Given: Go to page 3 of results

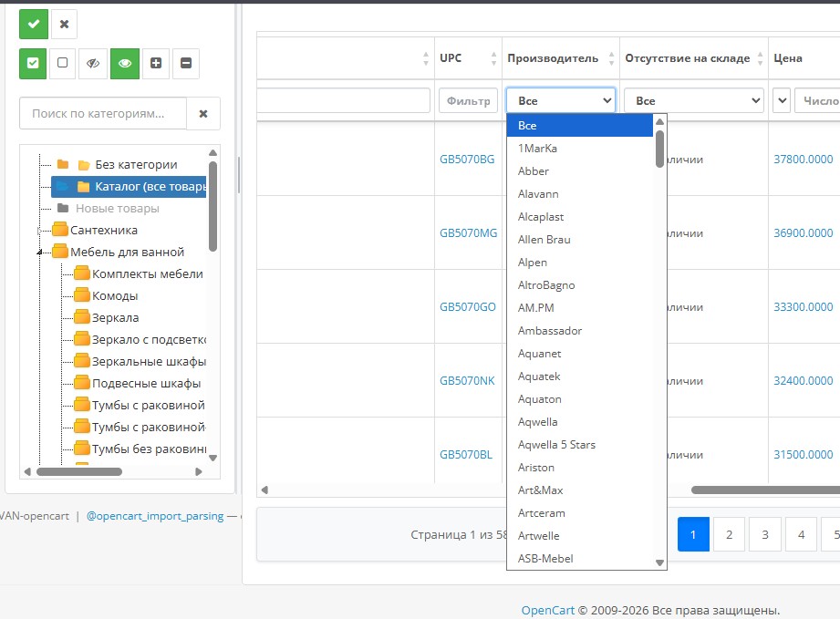Looking at the screenshot, I should click(764, 535).
